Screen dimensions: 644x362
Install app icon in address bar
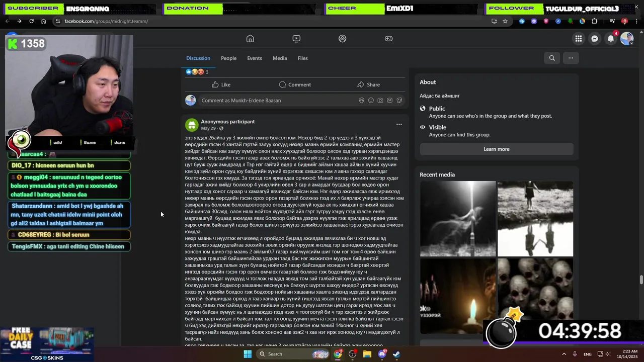(494, 21)
